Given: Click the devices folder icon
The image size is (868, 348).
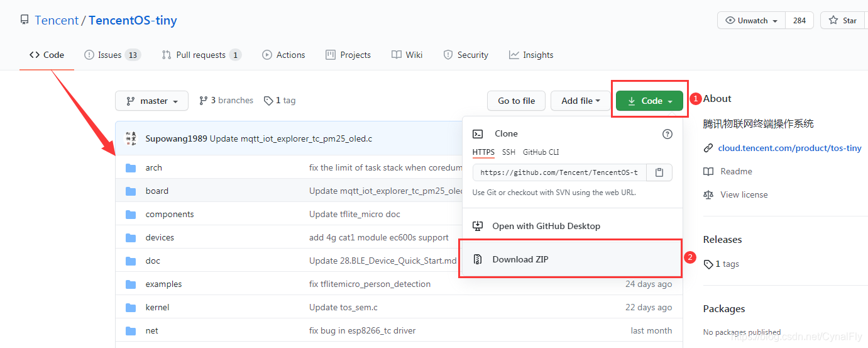Looking at the screenshot, I should [x=131, y=237].
